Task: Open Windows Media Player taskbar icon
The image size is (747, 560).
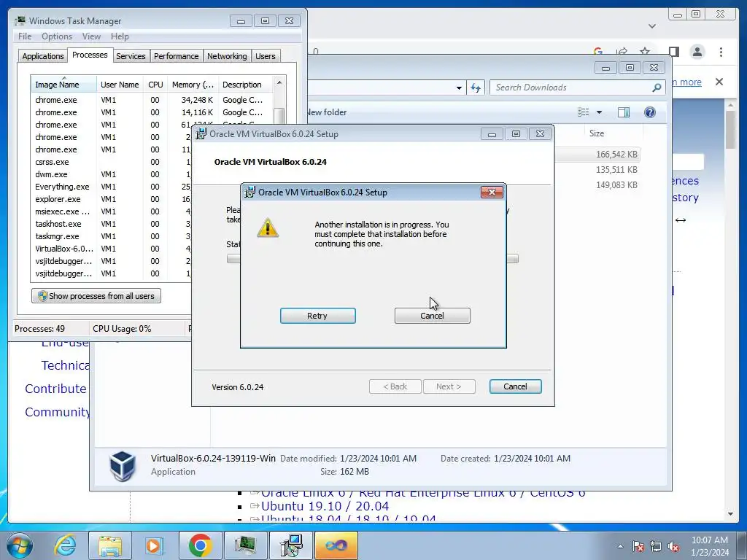Action: point(154,545)
